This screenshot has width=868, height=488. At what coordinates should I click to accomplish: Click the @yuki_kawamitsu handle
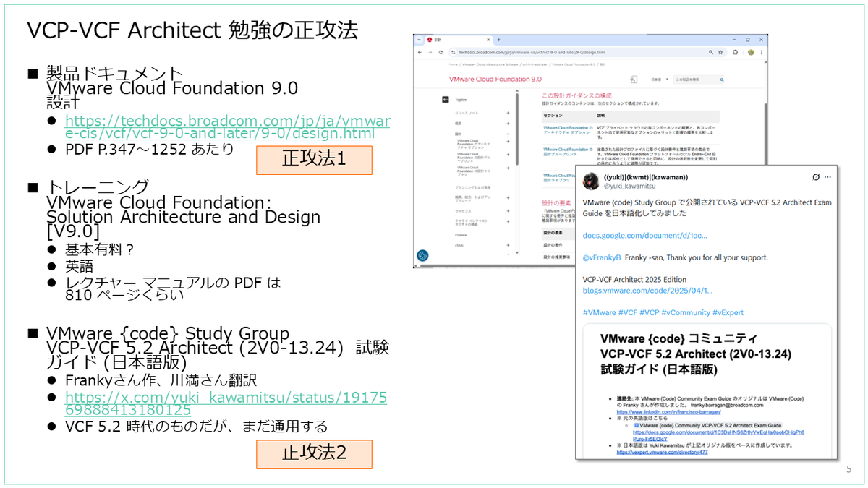(630, 186)
